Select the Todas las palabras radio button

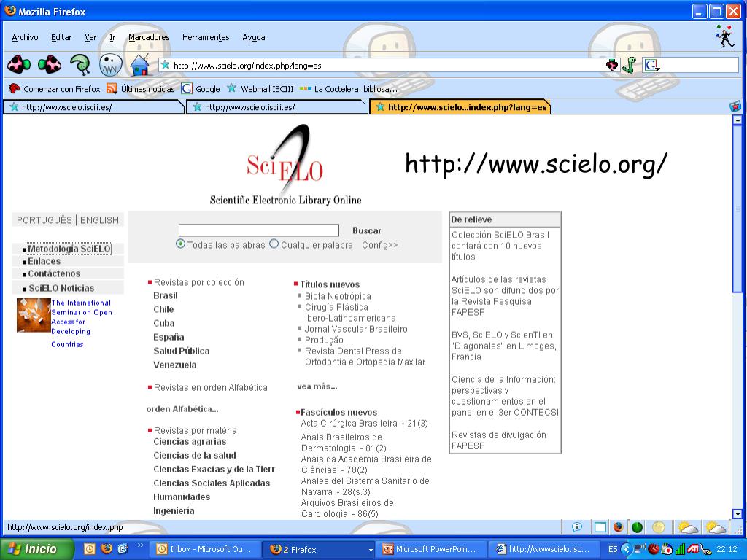(181, 244)
